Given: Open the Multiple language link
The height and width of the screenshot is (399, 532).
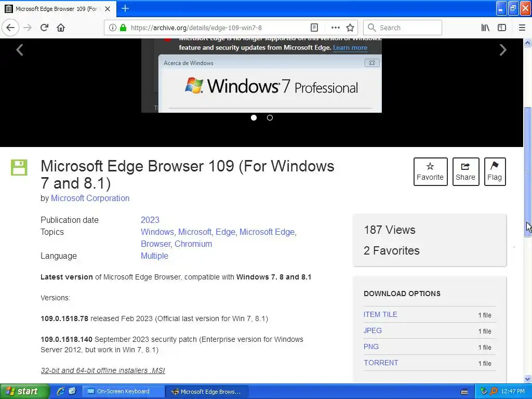Looking at the screenshot, I should 154,256.
